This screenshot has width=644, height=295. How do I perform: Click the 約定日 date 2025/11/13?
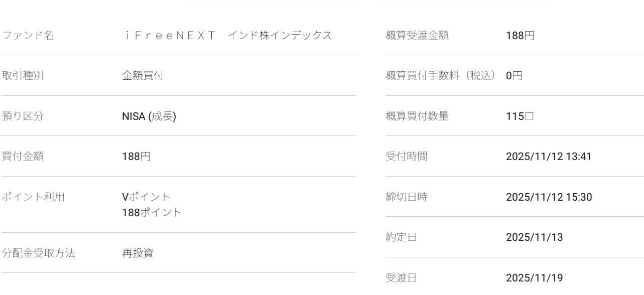click(x=534, y=237)
